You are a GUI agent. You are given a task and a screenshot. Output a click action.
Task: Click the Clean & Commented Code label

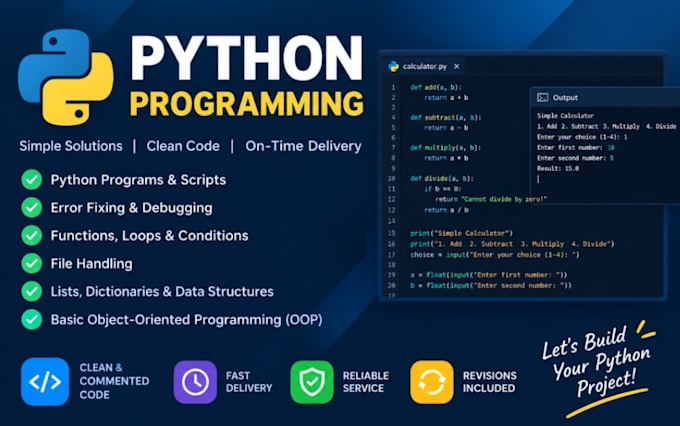[114, 381]
